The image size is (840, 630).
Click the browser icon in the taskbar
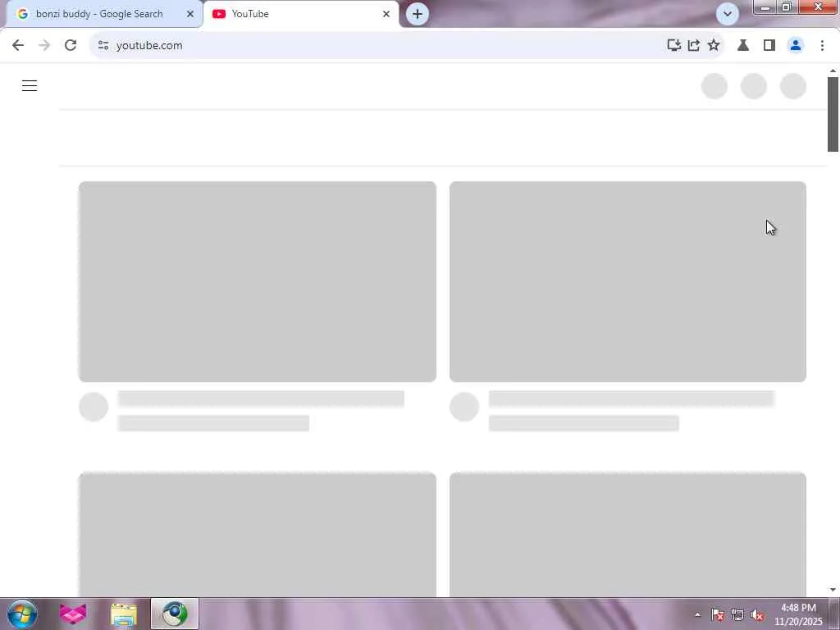coord(175,614)
